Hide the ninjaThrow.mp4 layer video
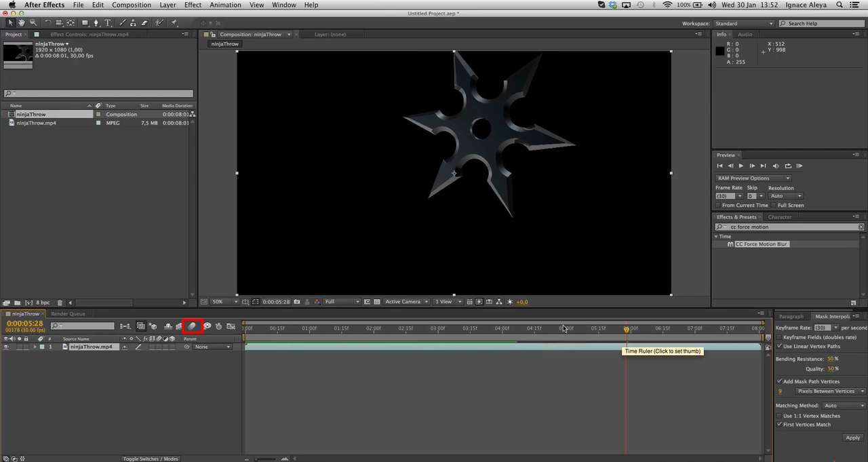 coord(6,347)
